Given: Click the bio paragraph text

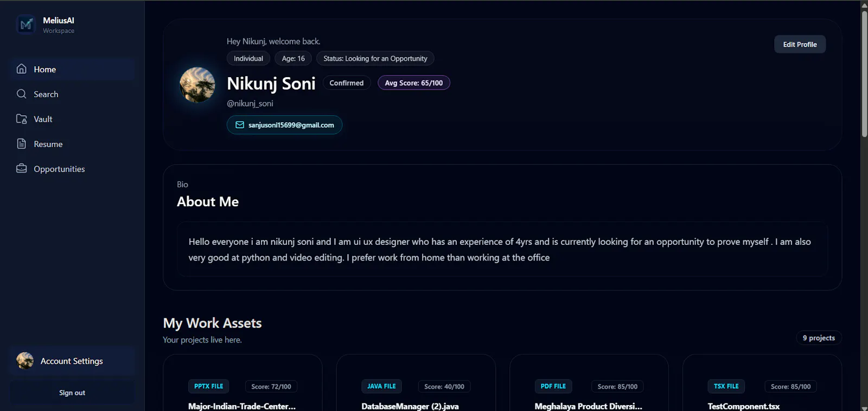Looking at the screenshot, I should click(x=500, y=250).
